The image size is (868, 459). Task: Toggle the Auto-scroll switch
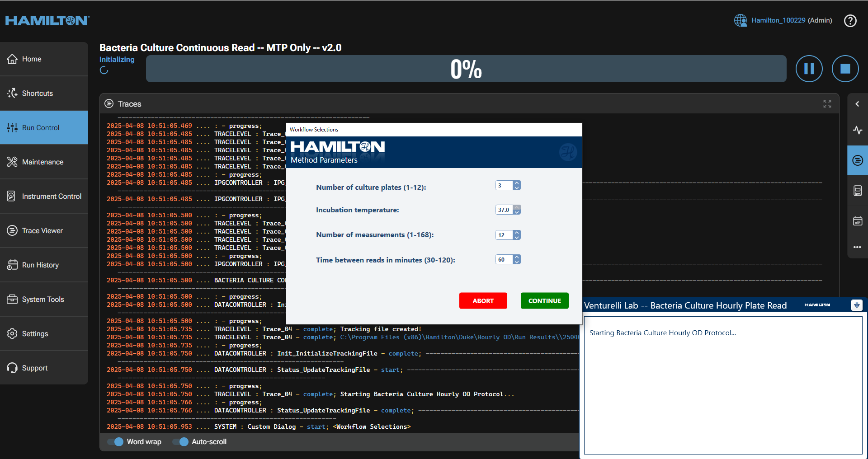[x=181, y=442]
